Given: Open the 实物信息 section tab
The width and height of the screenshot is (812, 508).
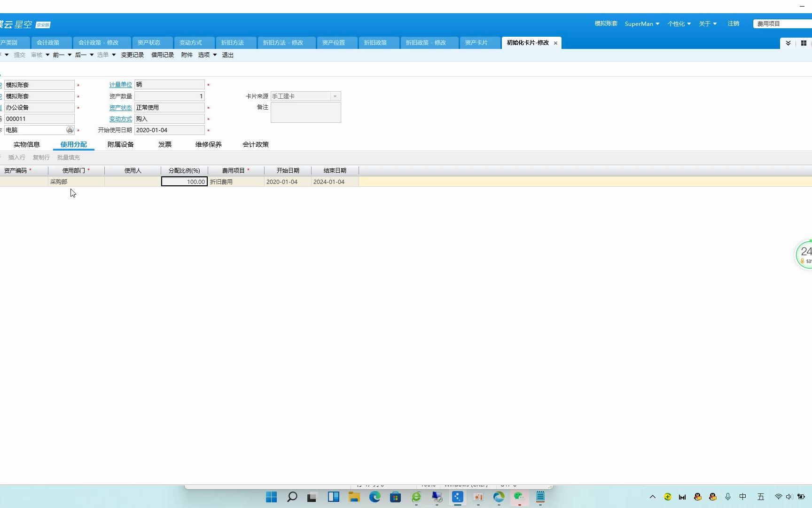Looking at the screenshot, I should click(27, 144).
